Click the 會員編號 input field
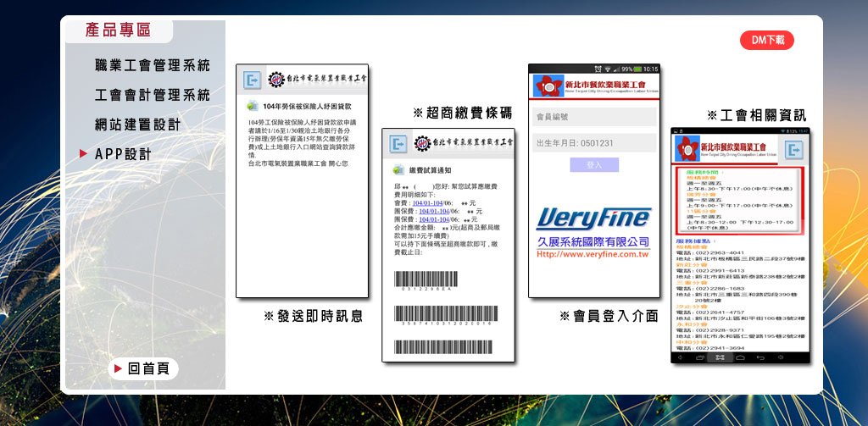The width and height of the screenshot is (868, 426). pos(594,116)
